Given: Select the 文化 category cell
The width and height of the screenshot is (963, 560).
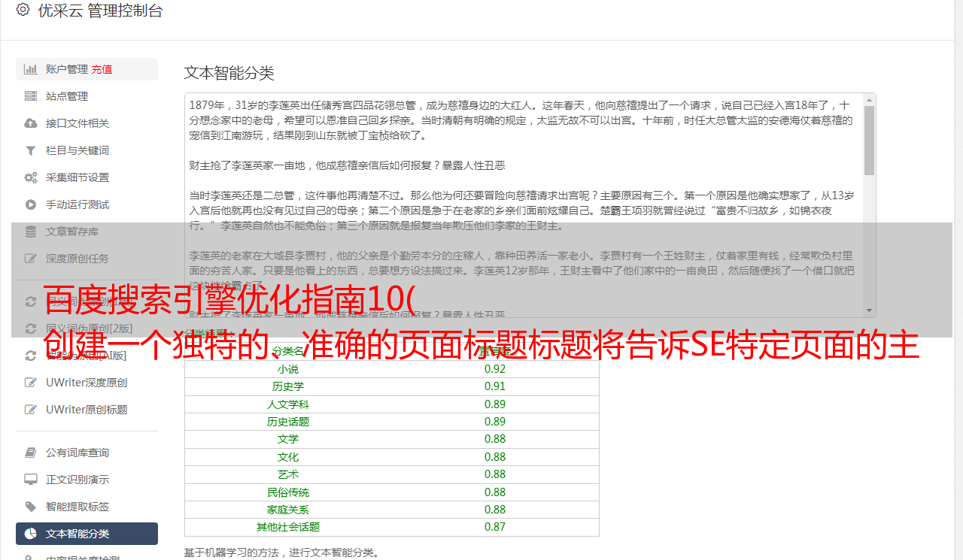Looking at the screenshot, I should (287, 457).
